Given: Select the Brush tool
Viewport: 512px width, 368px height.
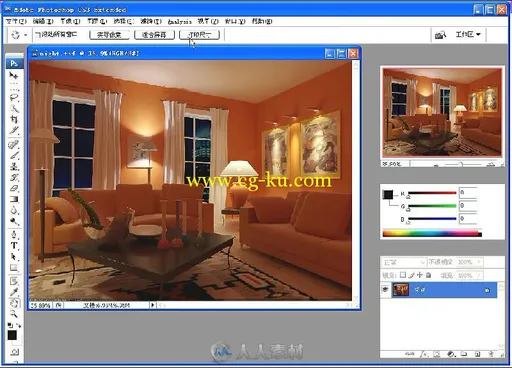Looking at the screenshot, I should [14, 155].
